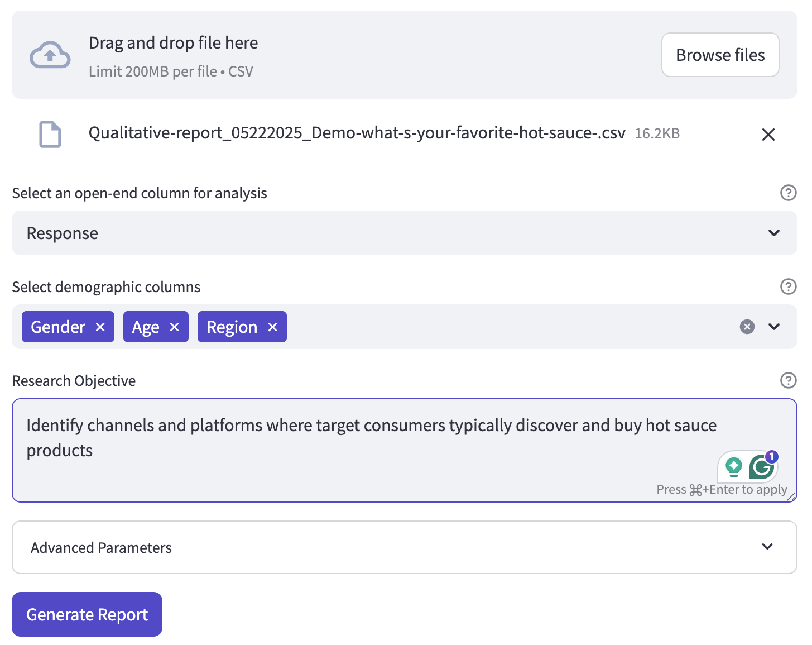The image size is (812, 645).
Task: Click the Generate Report button
Action: point(87,614)
